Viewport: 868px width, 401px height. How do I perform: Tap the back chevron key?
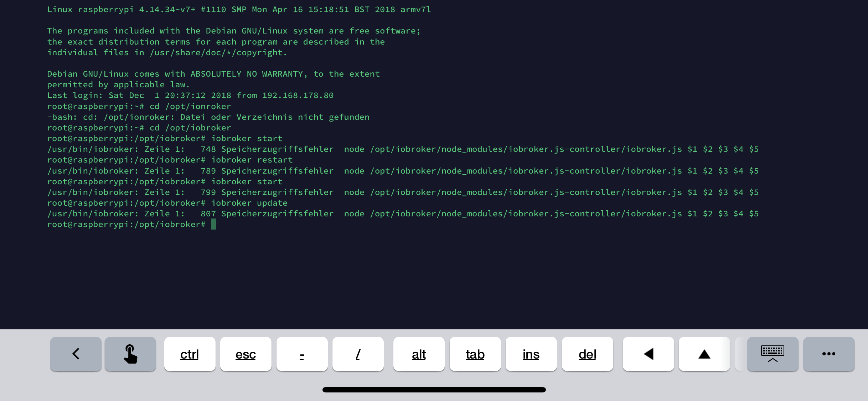click(x=76, y=354)
